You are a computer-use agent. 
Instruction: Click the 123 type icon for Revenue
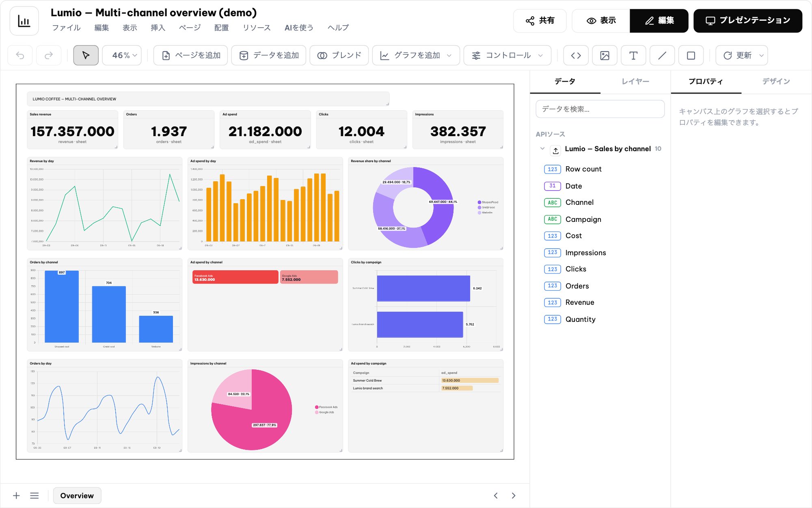coord(552,302)
